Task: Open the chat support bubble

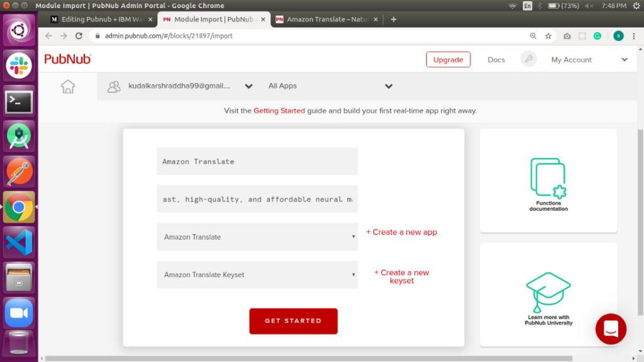Action: click(x=611, y=329)
